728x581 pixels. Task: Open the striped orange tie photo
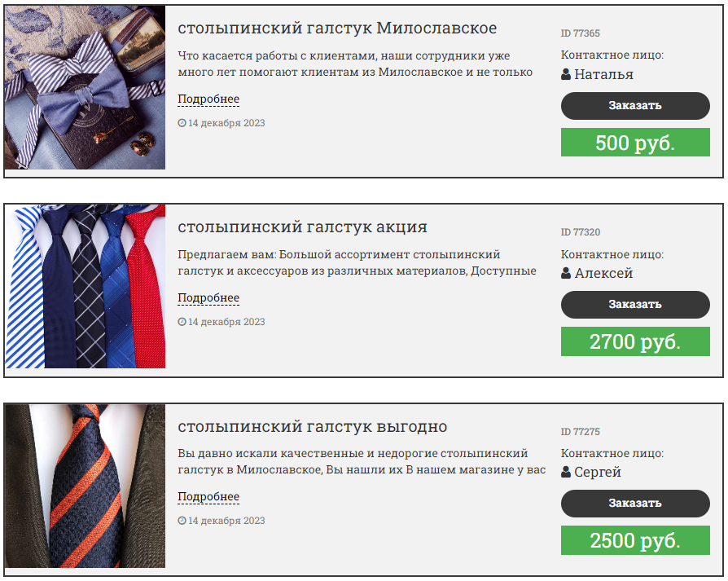pyautogui.click(x=85, y=486)
